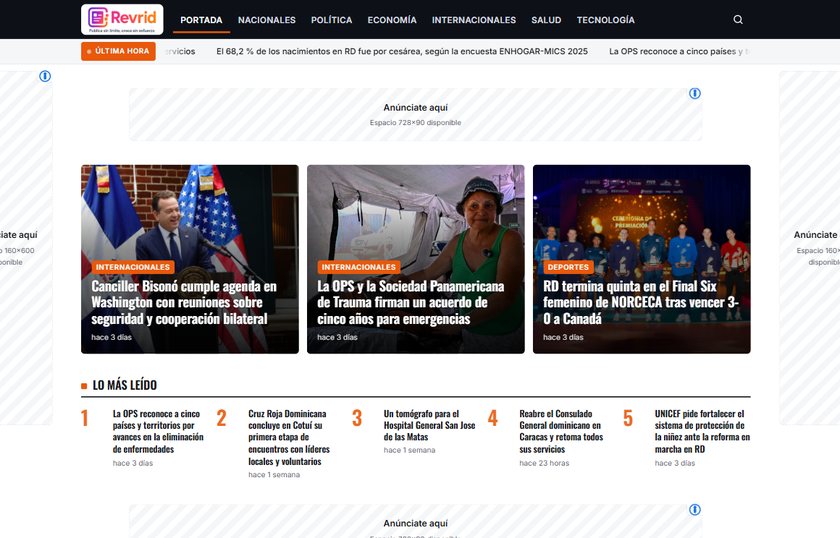The width and height of the screenshot is (840, 538).
Task: Click 'hace 23 horas' under Consulado item
Action: point(544,463)
